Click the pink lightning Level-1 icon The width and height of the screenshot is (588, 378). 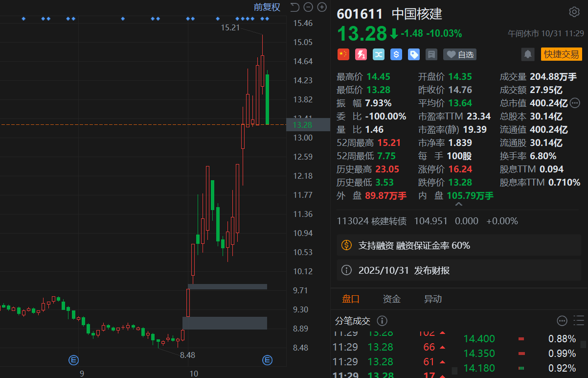pos(361,54)
